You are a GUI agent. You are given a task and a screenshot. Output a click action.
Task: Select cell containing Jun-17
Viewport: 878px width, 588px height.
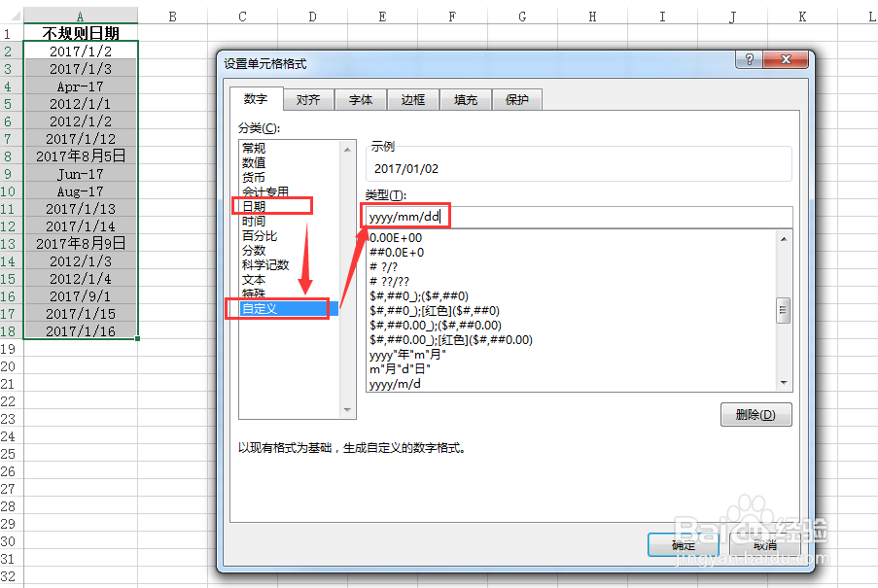coord(81,174)
